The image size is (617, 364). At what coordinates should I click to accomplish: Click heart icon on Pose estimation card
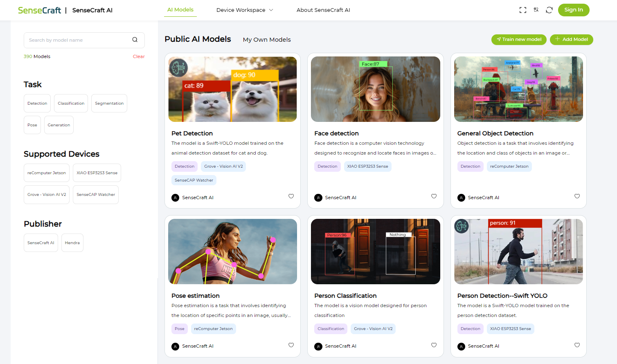pyautogui.click(x=291, y=345)
